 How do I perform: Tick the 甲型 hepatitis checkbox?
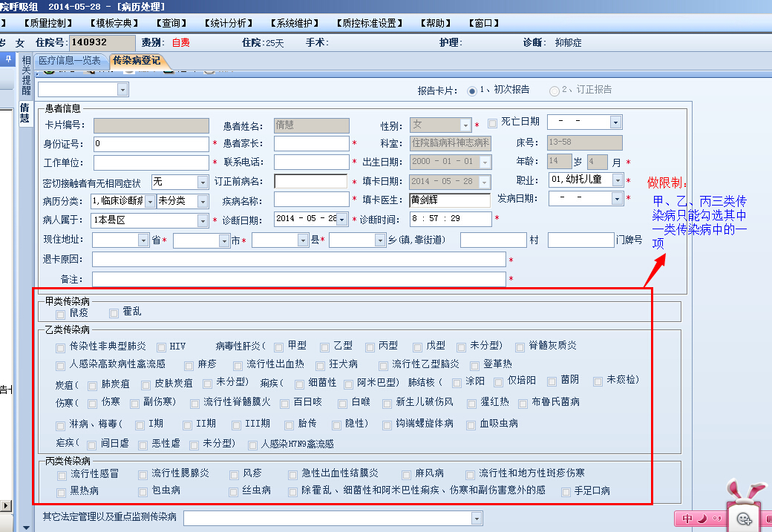pos(278,347)
